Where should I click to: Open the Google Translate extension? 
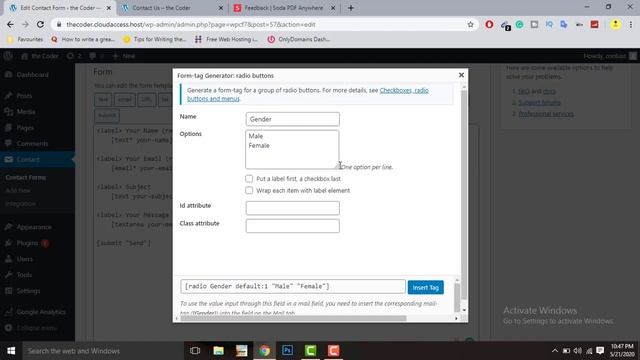(x=564, y=24)
